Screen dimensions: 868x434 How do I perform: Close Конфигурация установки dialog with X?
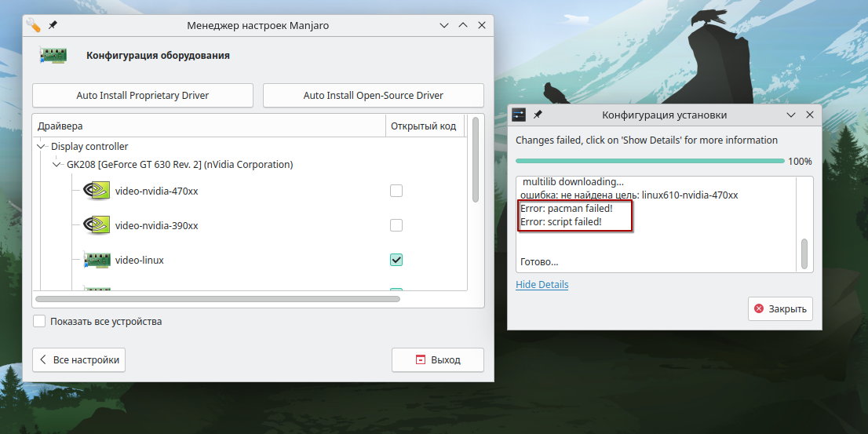pos(809,115)
